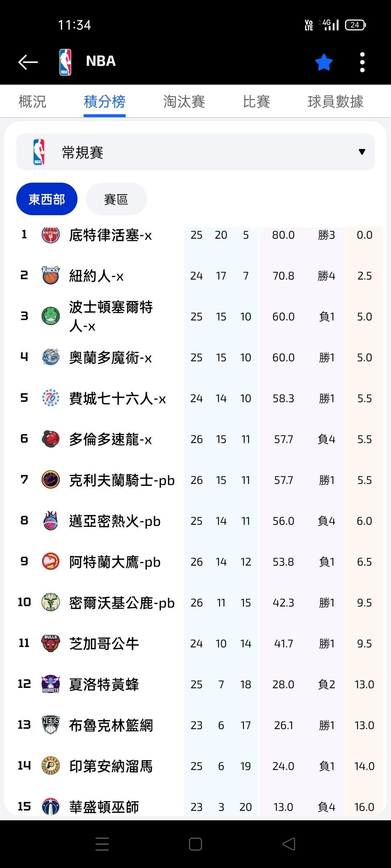
Task: Tap the New York Knicks logo
Action: point(51,276)
